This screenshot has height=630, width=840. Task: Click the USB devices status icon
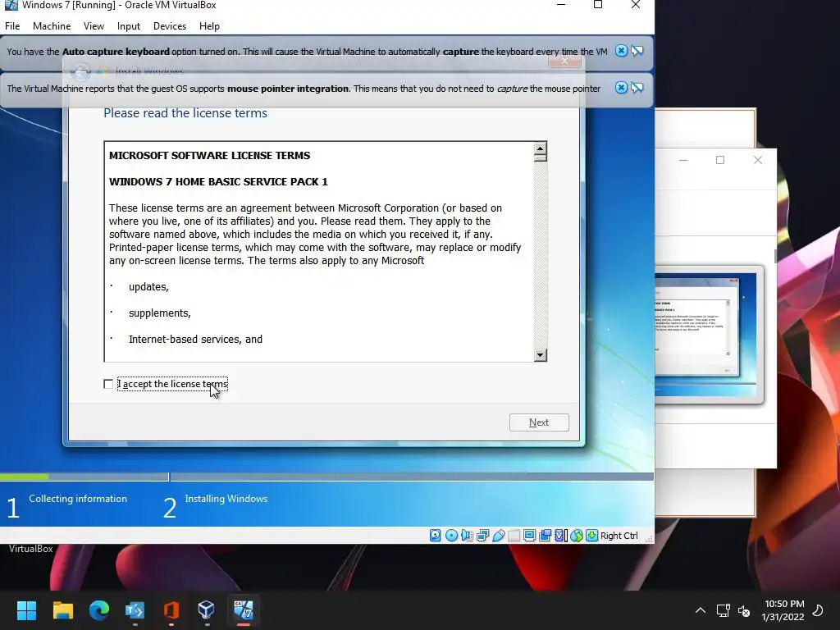pos(498,535)
